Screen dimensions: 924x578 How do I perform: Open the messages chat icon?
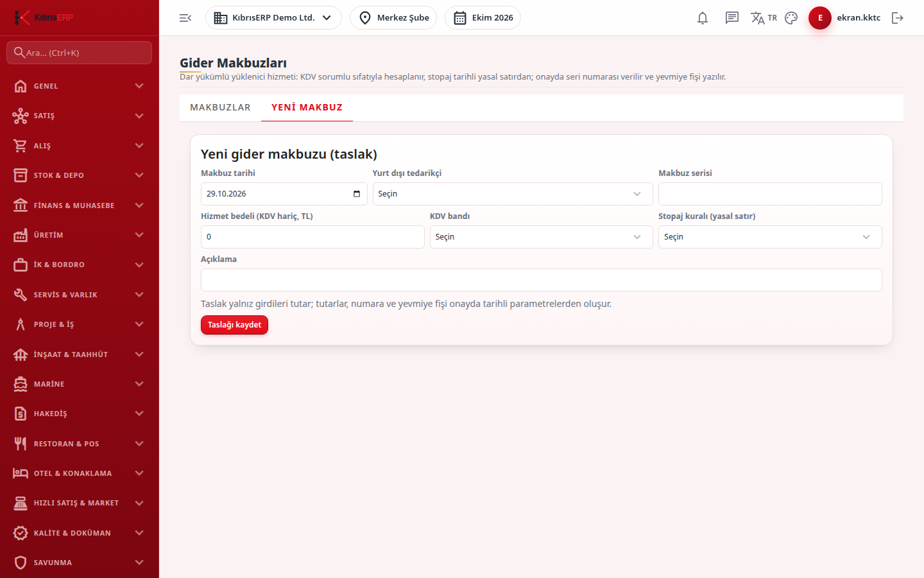point(732,18)
